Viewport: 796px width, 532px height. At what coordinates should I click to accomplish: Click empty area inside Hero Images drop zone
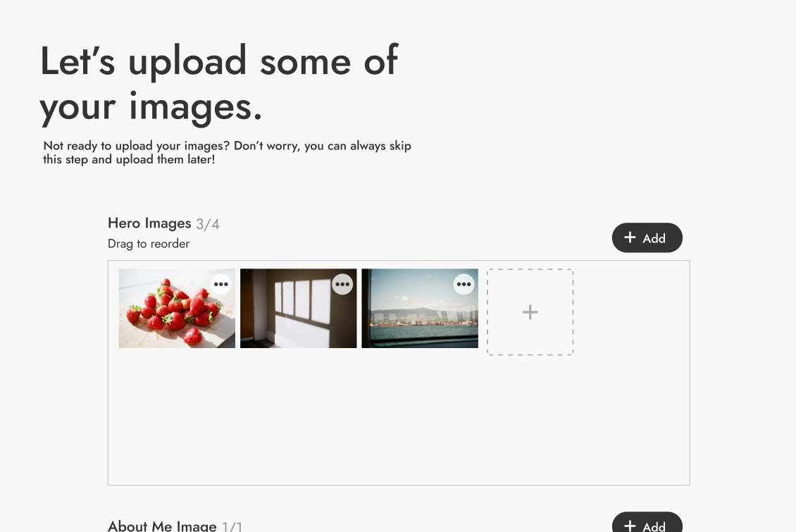pos(399,421)
